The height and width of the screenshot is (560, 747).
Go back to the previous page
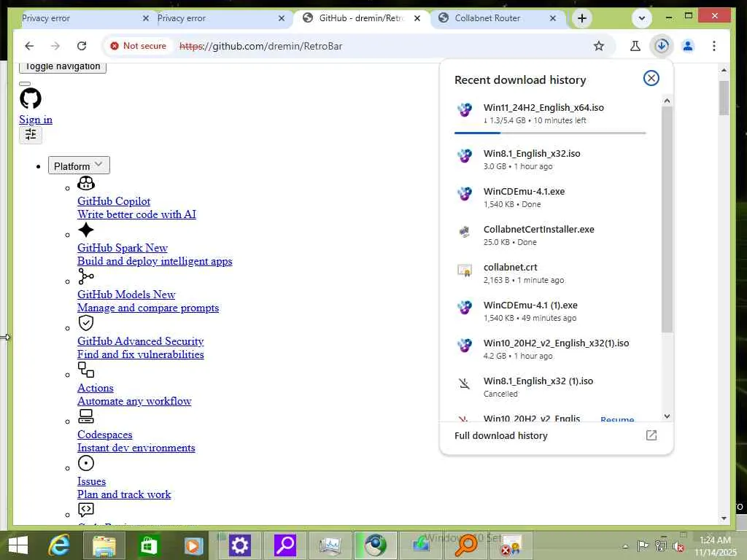(x=29, y=46)
